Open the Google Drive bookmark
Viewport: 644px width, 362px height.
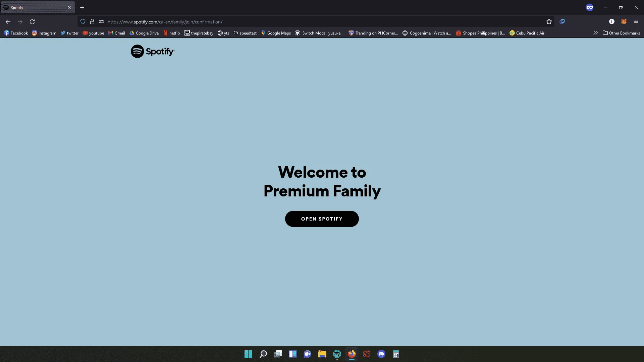tap(144, 33)
